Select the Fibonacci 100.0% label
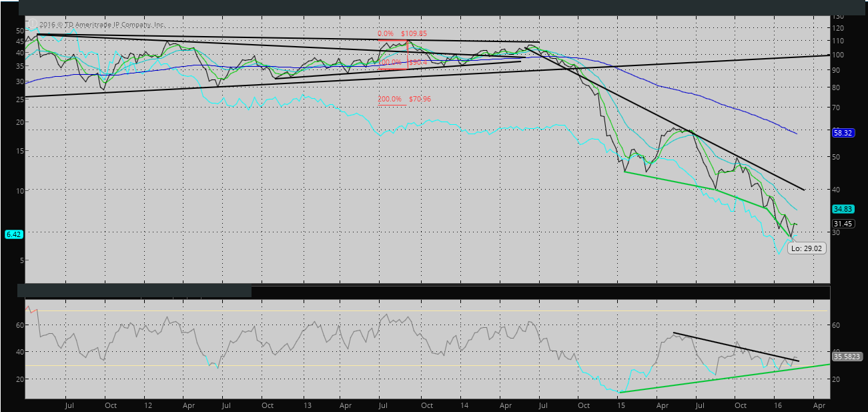Screen dimensions: 868x412 coord(390,62)
